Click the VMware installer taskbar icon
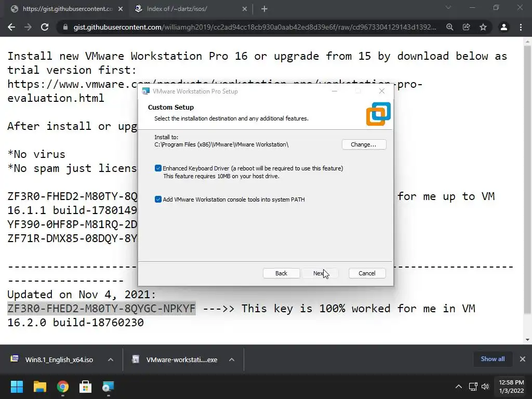The height and width of the screenshot is (399, 532). coord(108,387)
